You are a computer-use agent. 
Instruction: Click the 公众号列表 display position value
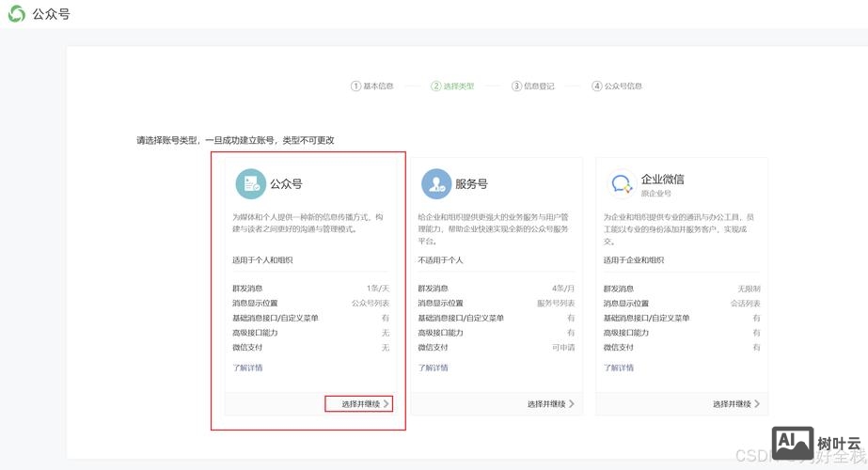click(x=371, y=304)
